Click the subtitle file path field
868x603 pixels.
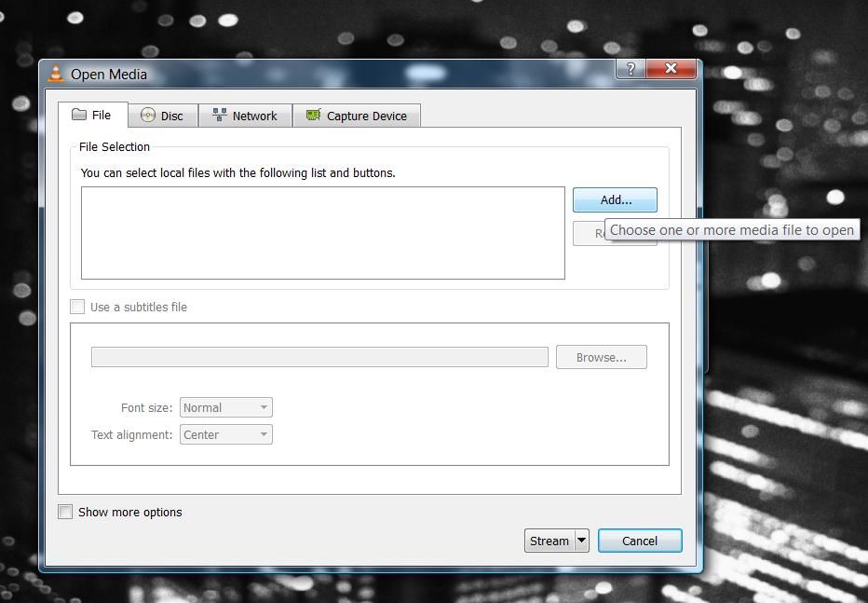tap(319, 357)
